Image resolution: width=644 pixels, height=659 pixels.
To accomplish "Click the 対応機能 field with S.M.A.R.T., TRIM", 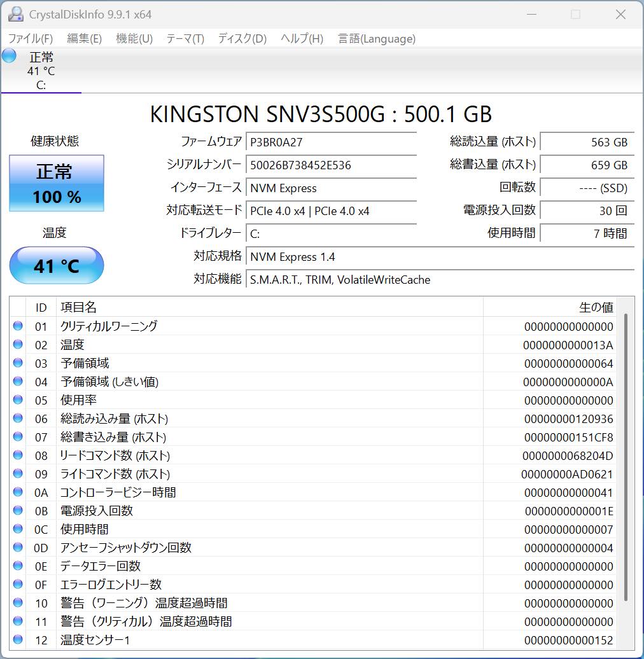I will tap(440, 279).
